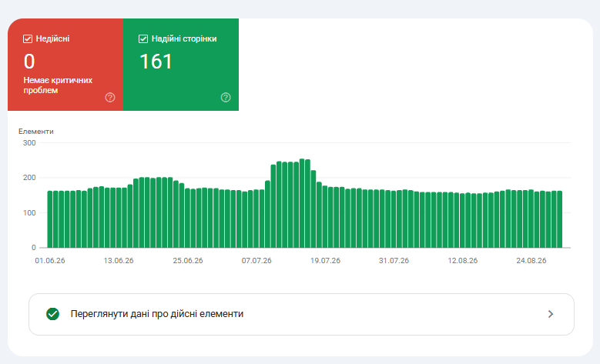The width and height of the screenshot is (600, 364).
Task: Select the red Недійсні summary card
Action: point(65,65)
